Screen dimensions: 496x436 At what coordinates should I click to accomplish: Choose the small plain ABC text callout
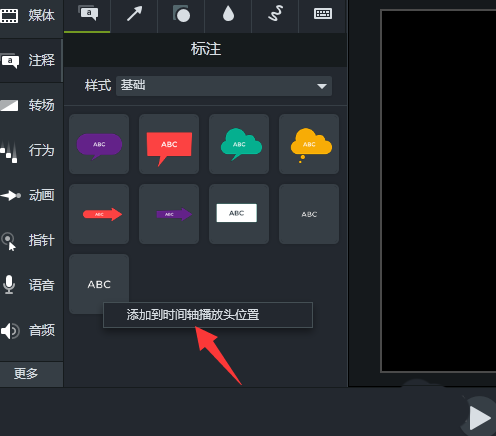pyautogui.click(x=309, y=214)
